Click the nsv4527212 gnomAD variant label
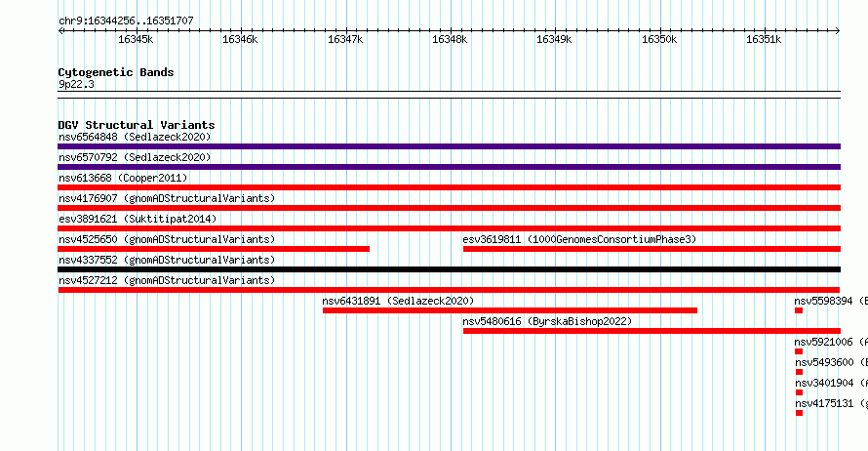The image size is (868, 451). pos(167,280)
